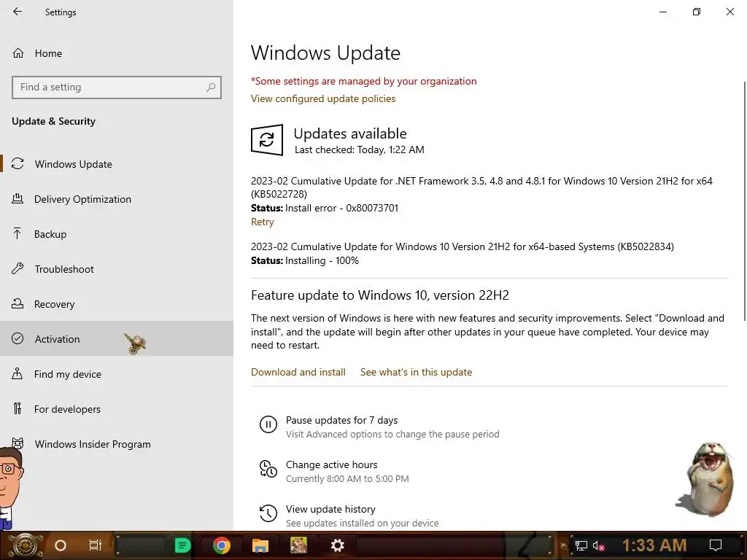
Task: Click the Recovery icon
Action: (x=18, y=303)
